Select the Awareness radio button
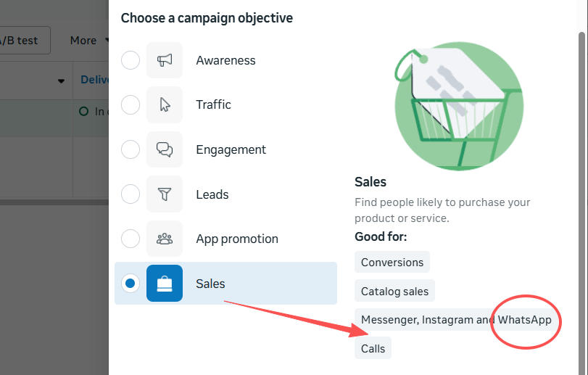588x375 pixels. click(131, 60)
